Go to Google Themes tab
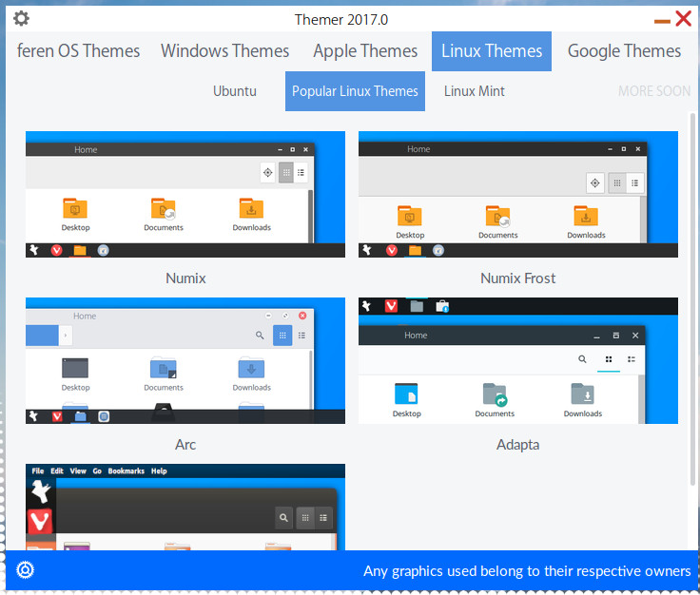This screenshot has height=595, width=700. click(x=624, y=51)
